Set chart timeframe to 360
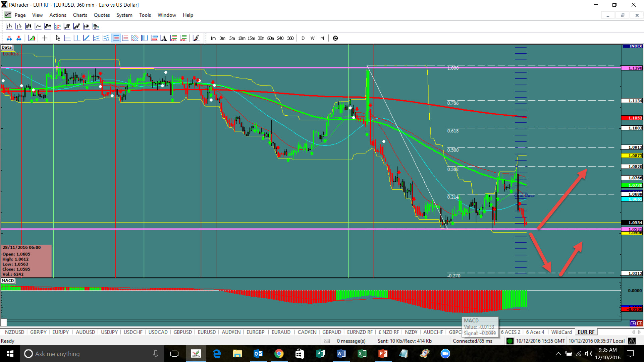This screenshot has width=644, height=362. pyautogui.click(x=290, y=38)
